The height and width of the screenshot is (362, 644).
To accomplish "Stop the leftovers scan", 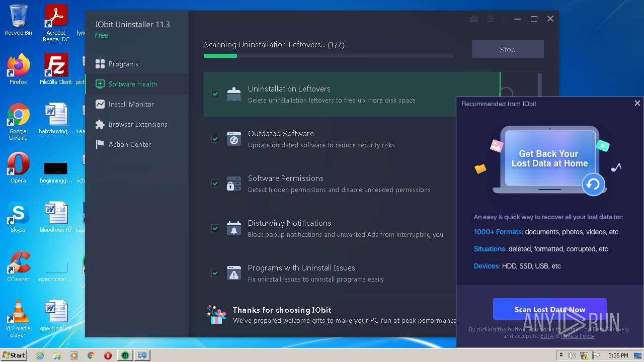I will 508,49.
